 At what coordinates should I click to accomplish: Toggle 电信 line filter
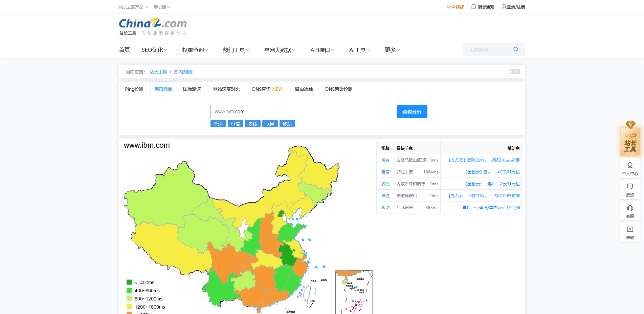coord(235,124)
